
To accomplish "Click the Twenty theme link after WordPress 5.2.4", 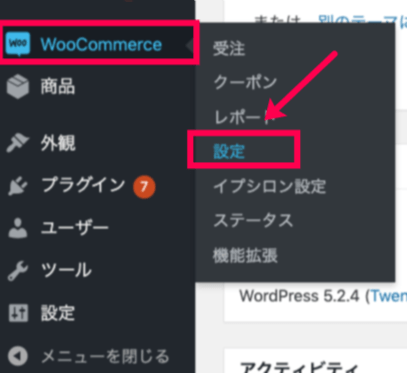I will click(389, 296).
